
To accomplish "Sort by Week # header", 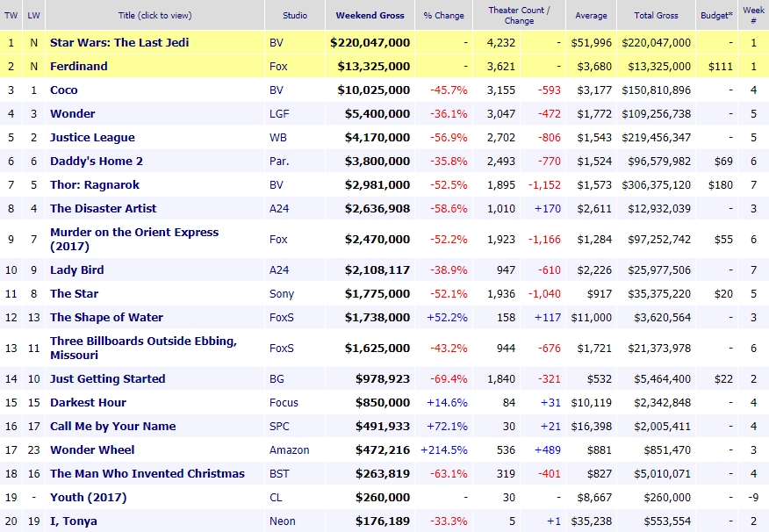I will click(753, 15).
